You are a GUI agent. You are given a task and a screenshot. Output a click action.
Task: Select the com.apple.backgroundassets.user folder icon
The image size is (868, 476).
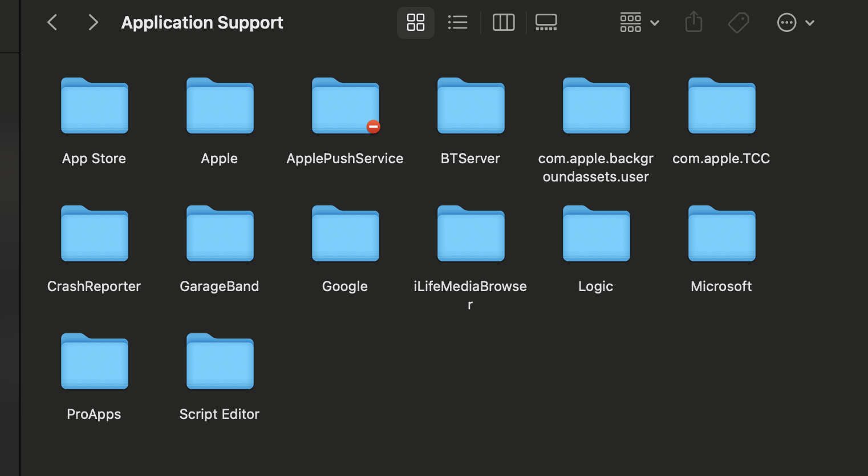[x=597, y=106]
